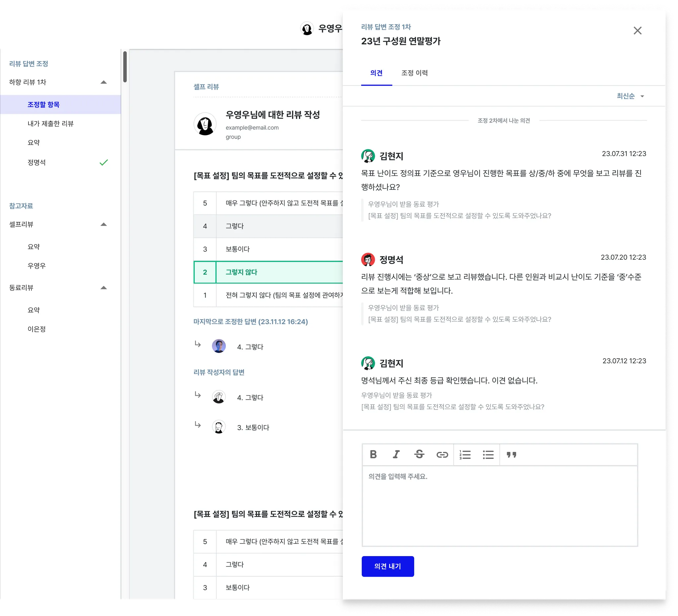Submit comment with 의견 내기 button
The height and width of the screenshot is (616, 678).
[x=387, y=566]
